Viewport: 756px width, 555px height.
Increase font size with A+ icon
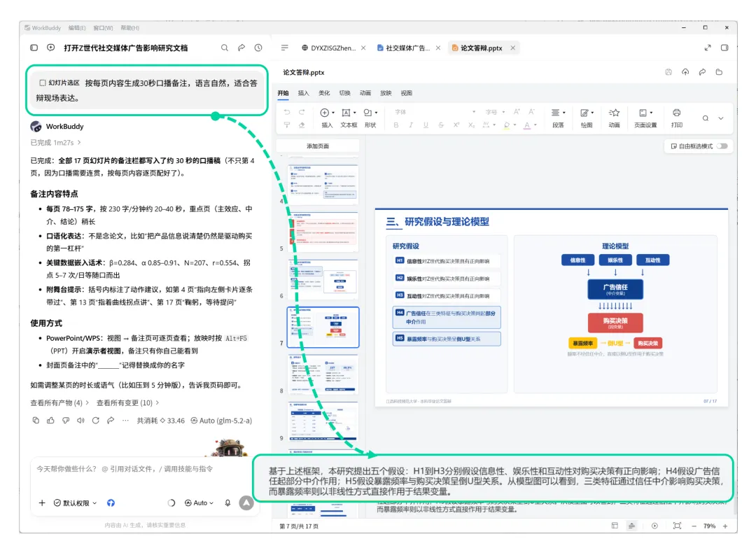point(517,112)
